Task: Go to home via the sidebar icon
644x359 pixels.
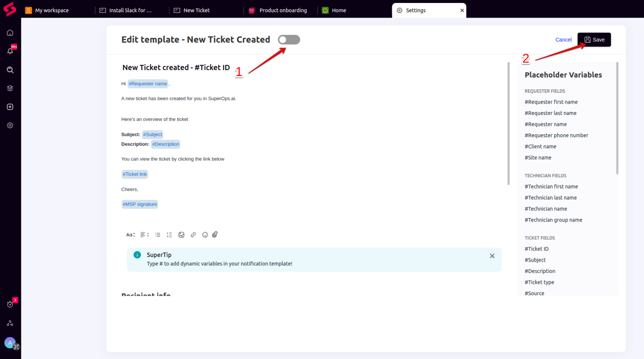Action: coord(10,32)
